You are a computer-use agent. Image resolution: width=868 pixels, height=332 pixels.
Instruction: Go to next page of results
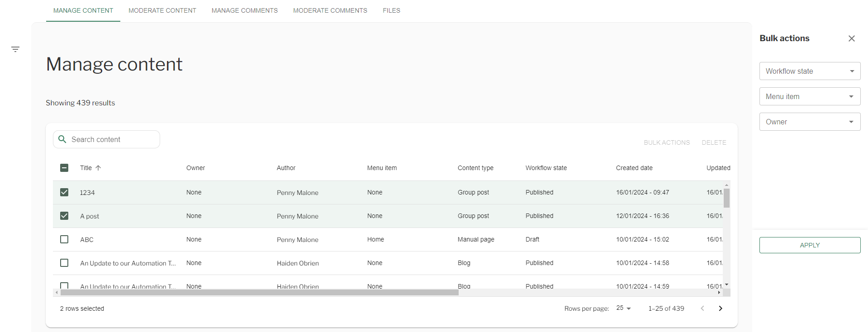click(720, 308)
